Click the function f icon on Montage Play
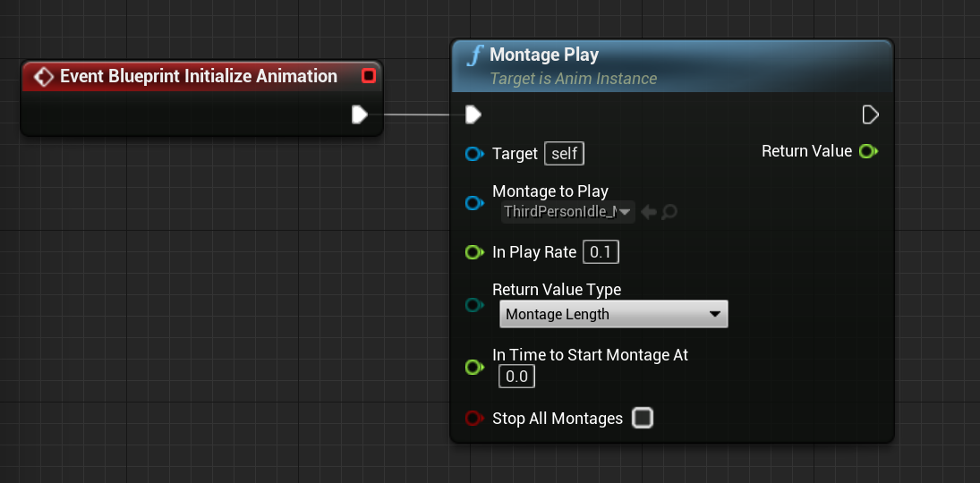This screenshot has width=980, height=483. pyautogui.click(x=475, y=55)
